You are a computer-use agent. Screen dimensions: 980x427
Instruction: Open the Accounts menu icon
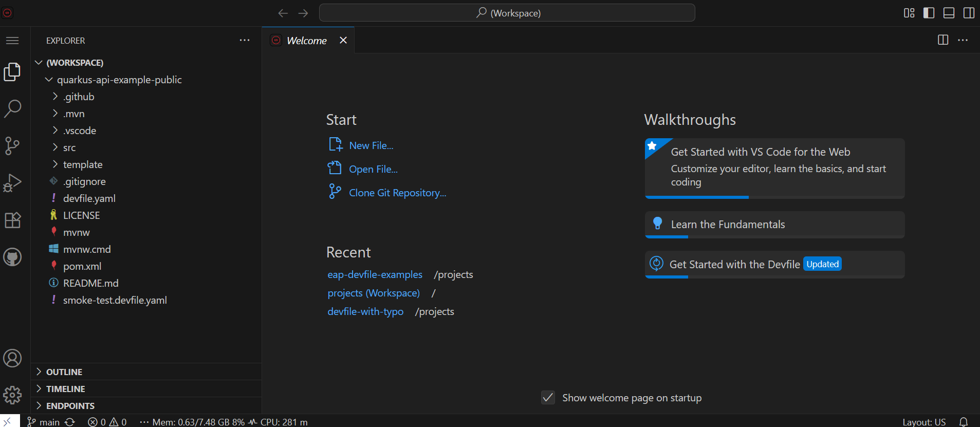12,358
